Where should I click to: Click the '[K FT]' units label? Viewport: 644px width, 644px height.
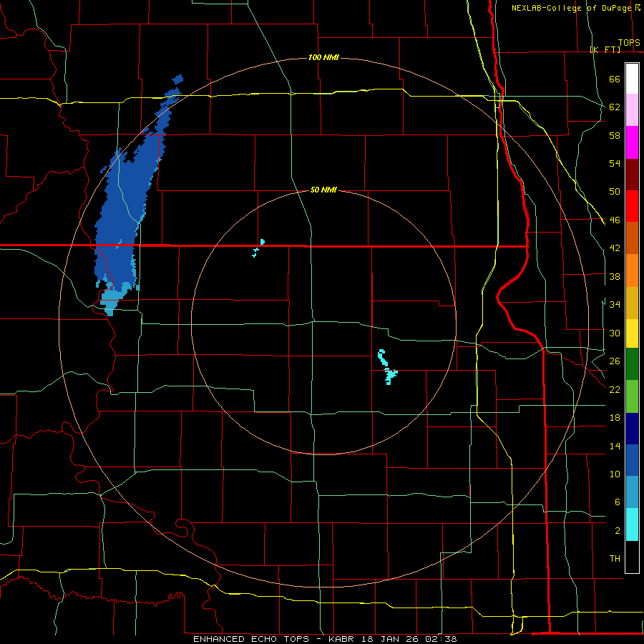[605, 49]
